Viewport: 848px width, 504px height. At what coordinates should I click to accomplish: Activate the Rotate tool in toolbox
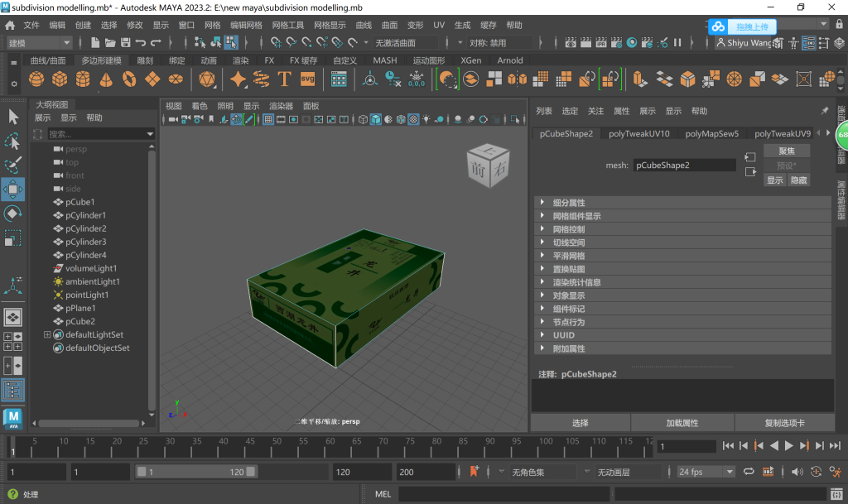13,214
